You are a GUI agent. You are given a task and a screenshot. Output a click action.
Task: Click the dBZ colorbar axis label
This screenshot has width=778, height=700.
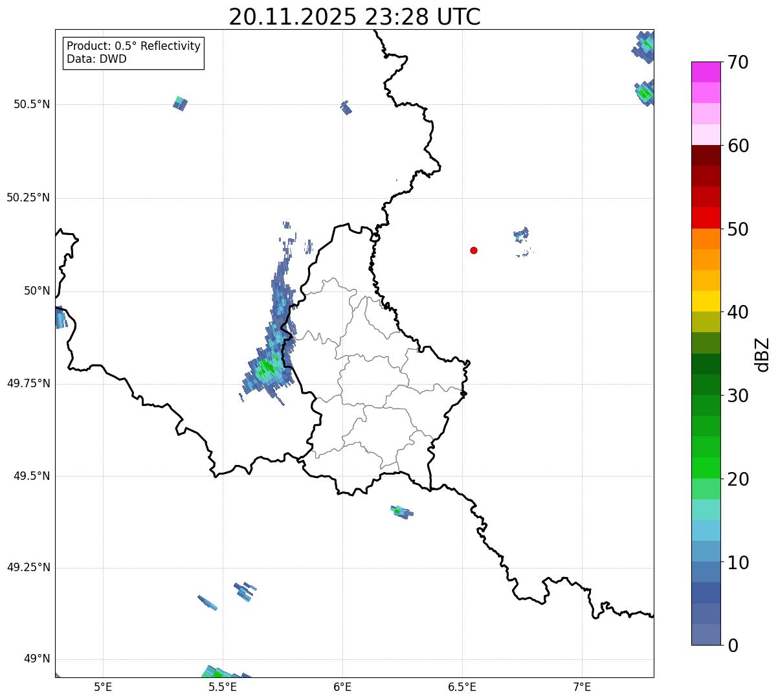click(762, 354)
